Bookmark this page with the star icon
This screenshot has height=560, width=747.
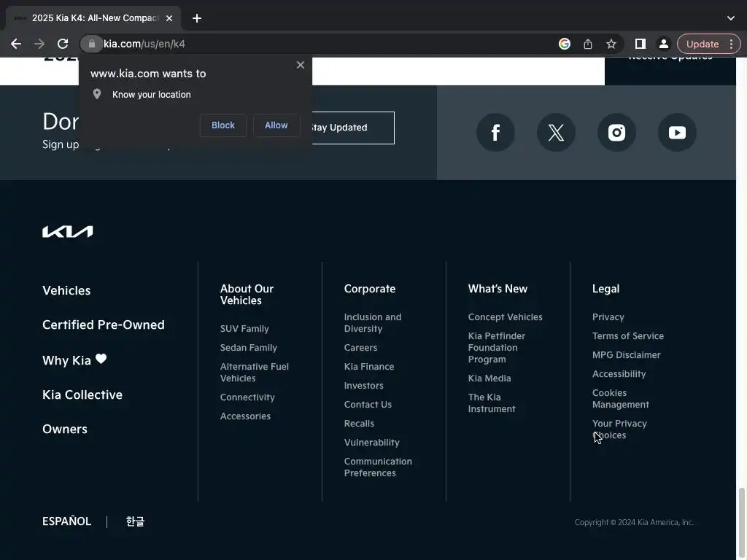click(611, 44)
